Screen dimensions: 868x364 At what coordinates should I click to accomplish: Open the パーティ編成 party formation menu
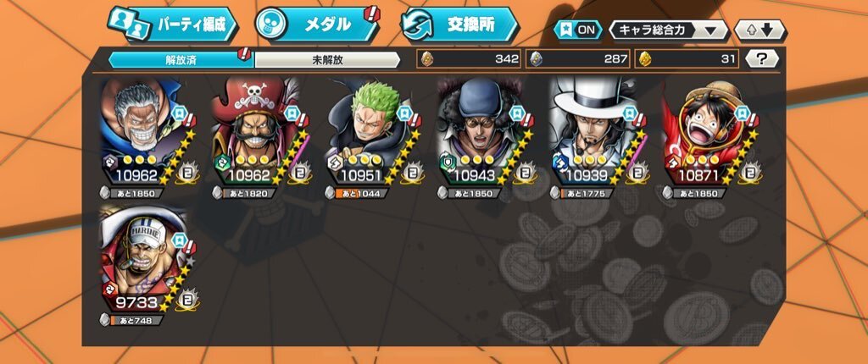click(173, 25)
